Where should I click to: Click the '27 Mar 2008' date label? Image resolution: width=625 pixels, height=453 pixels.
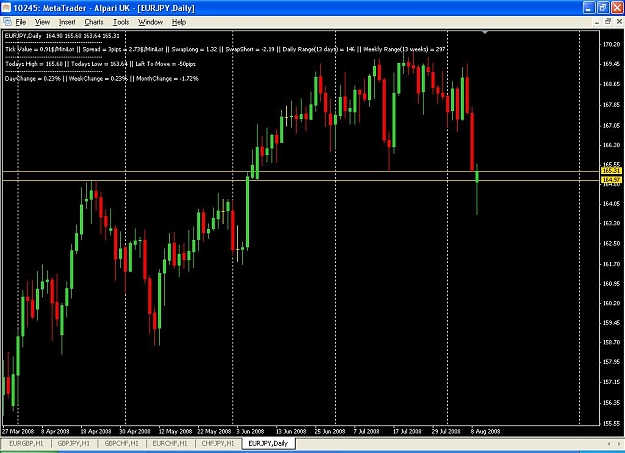coord(18,431)
